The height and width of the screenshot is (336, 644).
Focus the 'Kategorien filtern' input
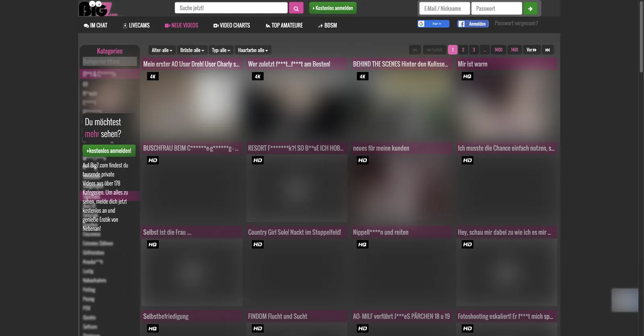[x=109, y=61]
